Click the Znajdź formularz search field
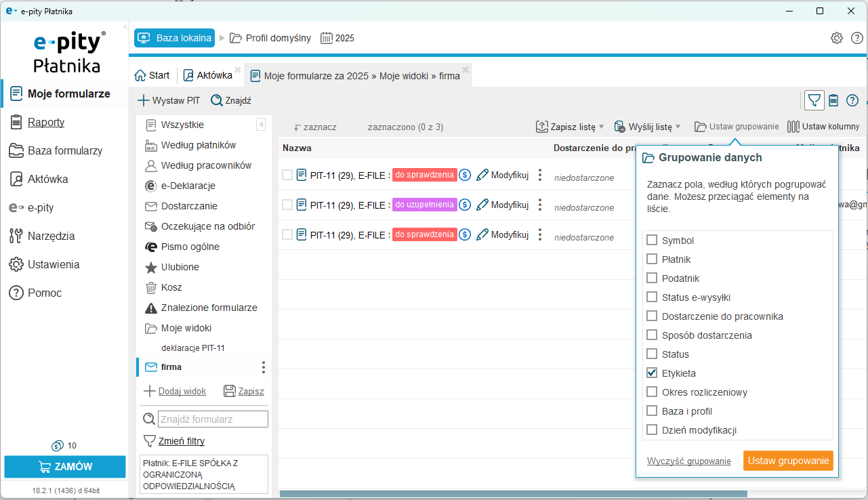 213,419
